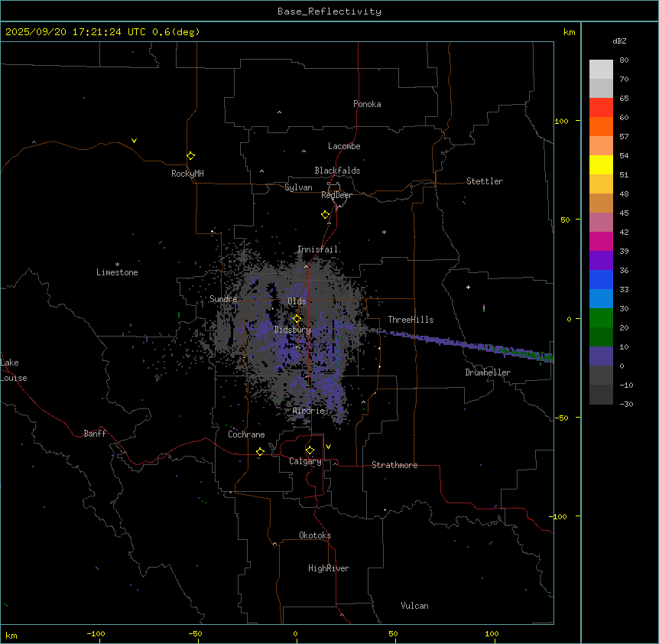Click the yellow V marker northwest of RockyMH

(x=134, y=141)
